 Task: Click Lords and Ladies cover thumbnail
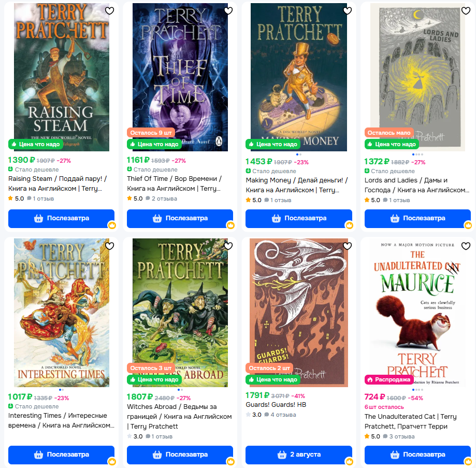pyautogui.click(x=417, y=77)
